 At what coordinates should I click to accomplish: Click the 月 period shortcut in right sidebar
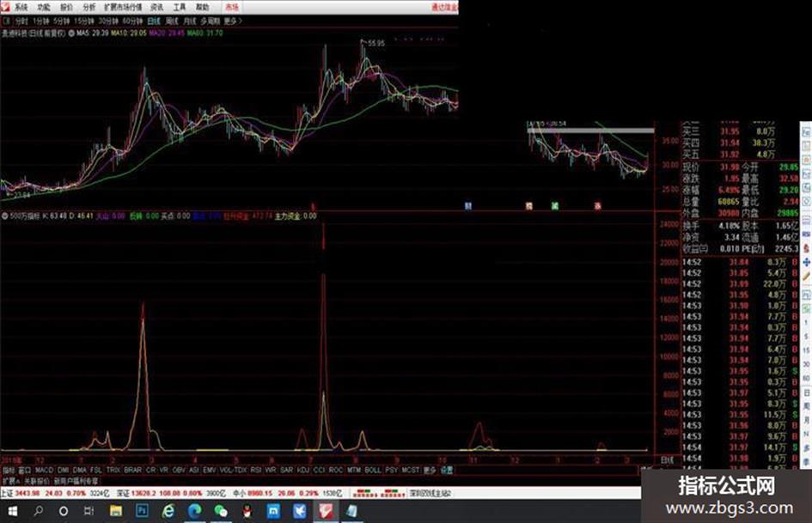806,421
